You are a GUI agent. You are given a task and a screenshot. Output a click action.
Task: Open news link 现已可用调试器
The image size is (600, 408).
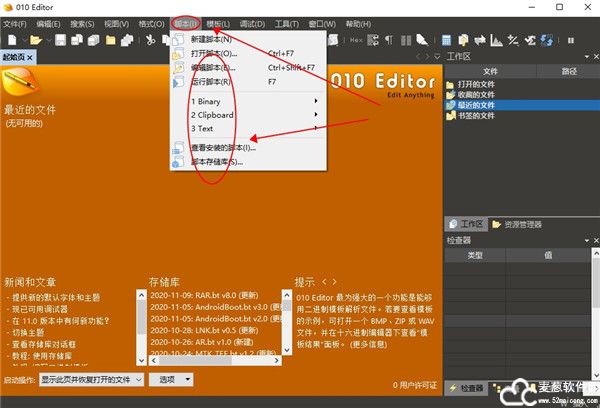coord(40,309)
